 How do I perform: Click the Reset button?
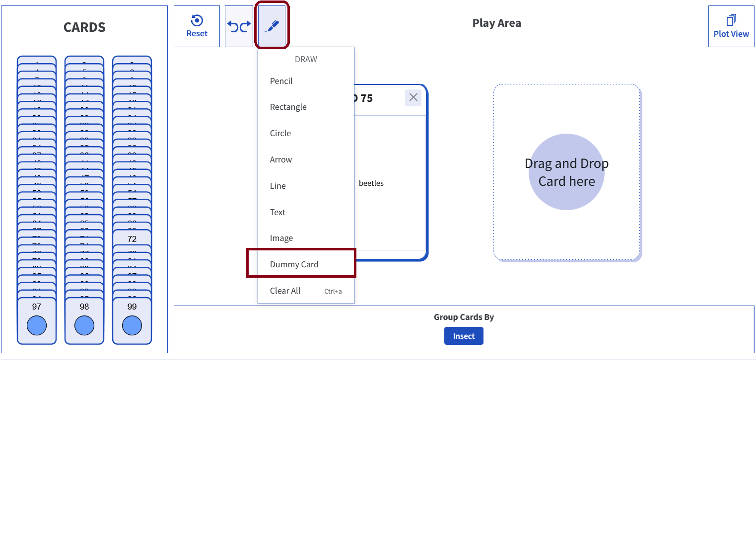click(197, 26)
